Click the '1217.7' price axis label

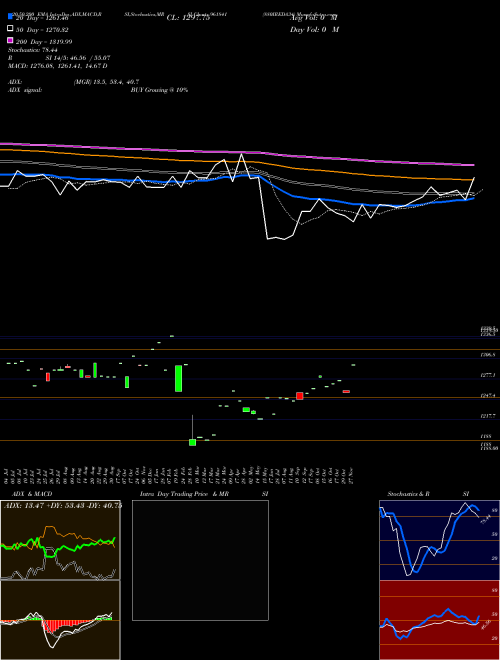(488, 416)
